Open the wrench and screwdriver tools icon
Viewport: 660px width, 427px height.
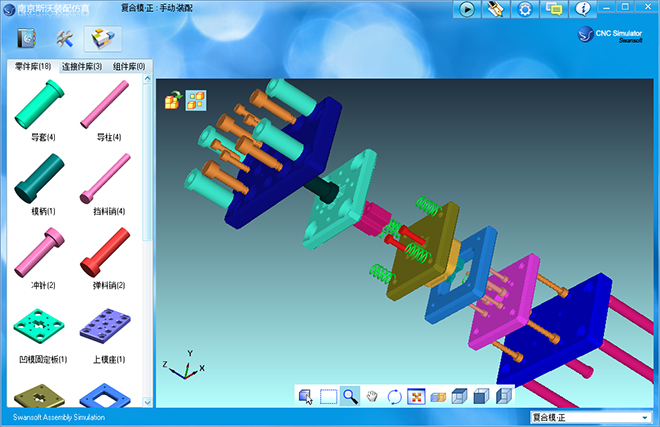coord(66,38)
